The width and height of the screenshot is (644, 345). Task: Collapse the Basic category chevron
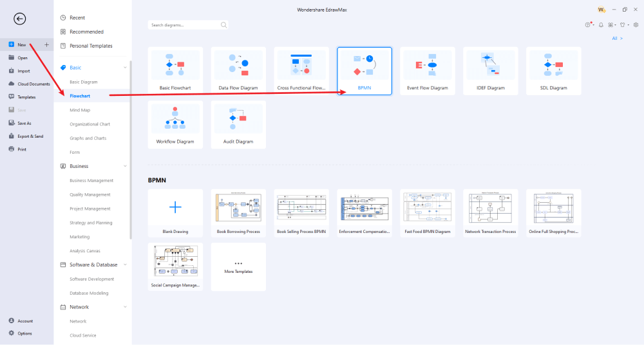click(x=126, y=68)
